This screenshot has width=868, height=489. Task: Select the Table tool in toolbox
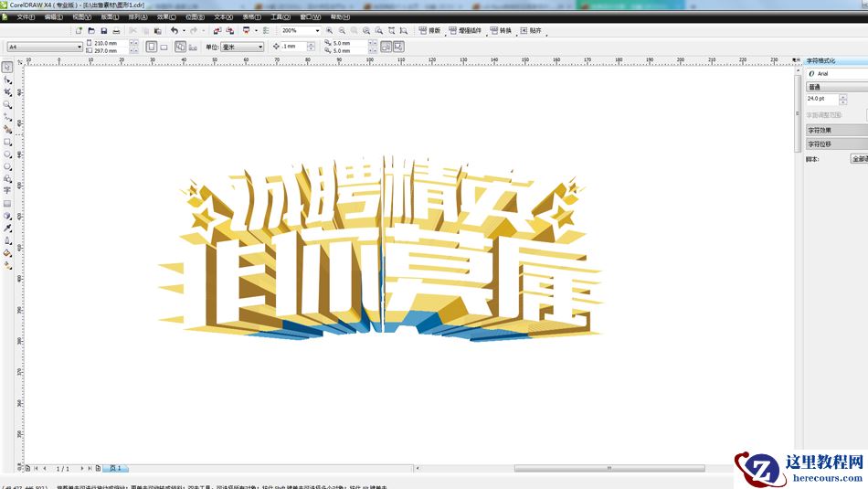click(7, 203)
